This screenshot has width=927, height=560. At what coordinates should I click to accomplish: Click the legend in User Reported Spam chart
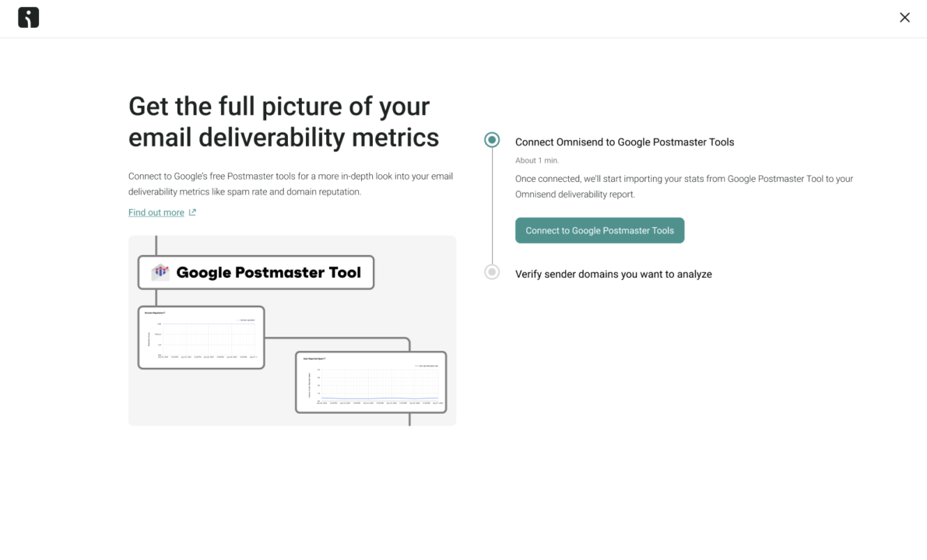pos(427,366)
